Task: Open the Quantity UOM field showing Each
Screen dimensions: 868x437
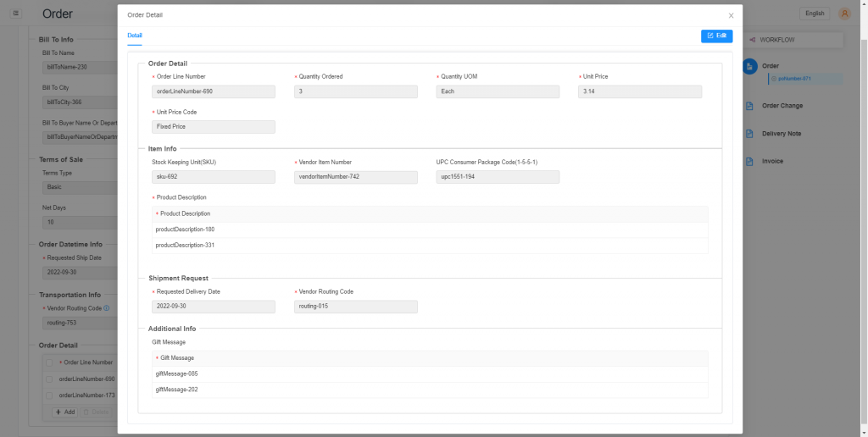Action: pos(497,91)
